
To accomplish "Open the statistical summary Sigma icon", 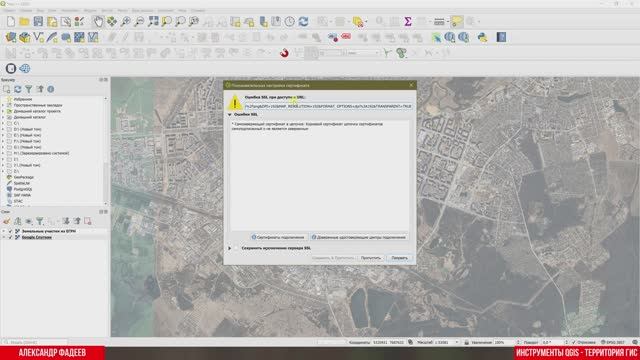I will [x=408, y=22].
